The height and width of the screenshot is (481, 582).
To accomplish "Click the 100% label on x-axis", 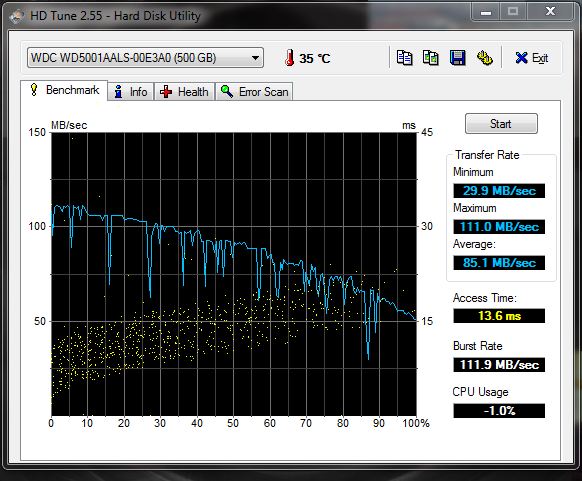I will (416, 423).
